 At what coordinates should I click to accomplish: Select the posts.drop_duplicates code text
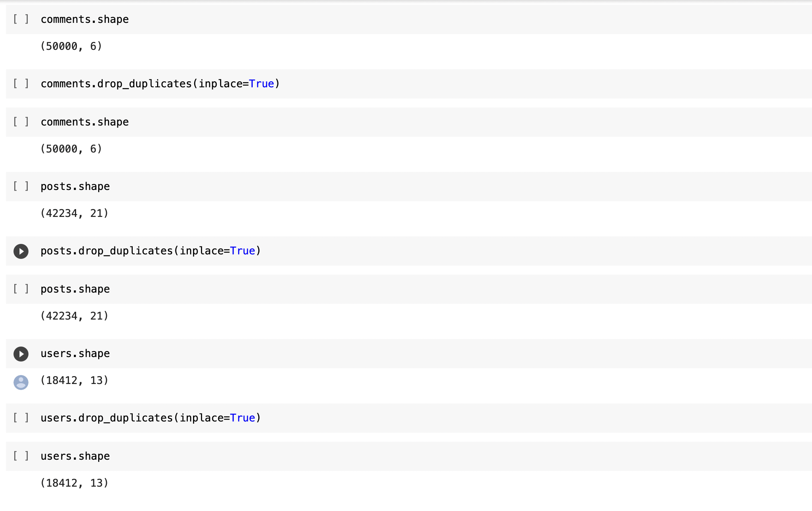150,251
